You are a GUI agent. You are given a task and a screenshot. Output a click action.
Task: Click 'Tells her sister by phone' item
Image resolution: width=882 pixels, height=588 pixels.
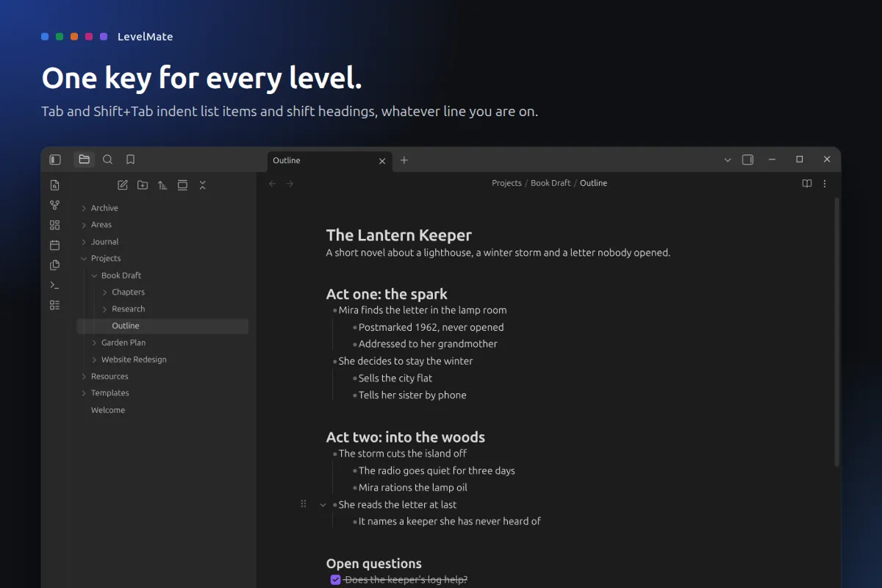pyautogui.click(x=412, y=395)
